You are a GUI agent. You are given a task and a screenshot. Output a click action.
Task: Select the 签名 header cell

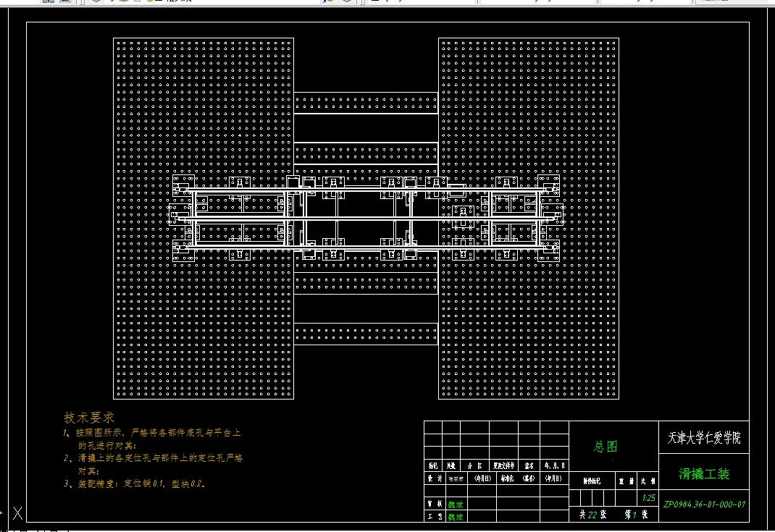coord(529,466)
